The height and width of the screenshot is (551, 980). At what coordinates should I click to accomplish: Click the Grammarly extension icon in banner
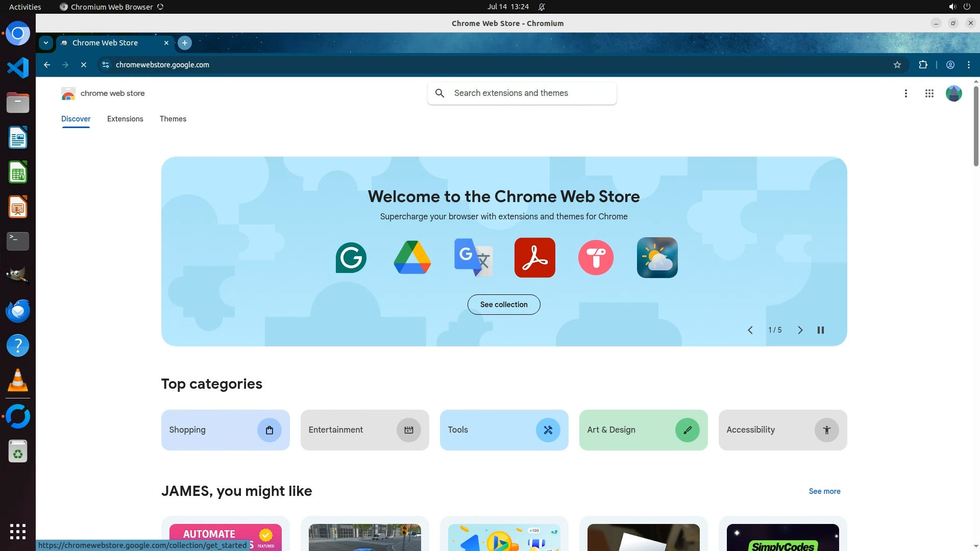[x=351, y=258]
